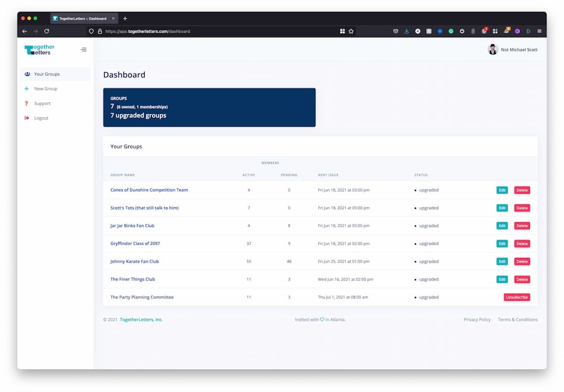Open a new browser tab
564x392 pixels.
click(125, 19)
